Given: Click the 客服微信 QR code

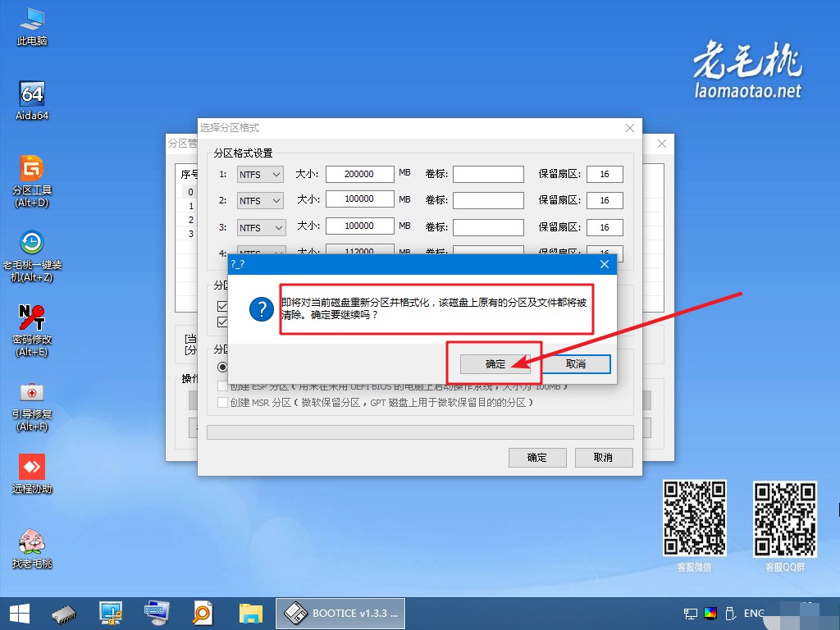Looking at the screenshot, I should [695, 518].
